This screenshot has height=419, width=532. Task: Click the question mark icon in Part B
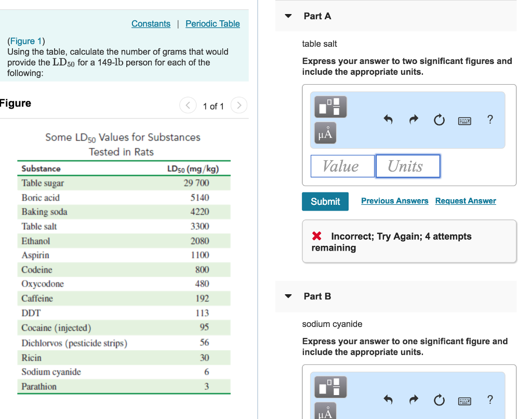coord(489,400)
